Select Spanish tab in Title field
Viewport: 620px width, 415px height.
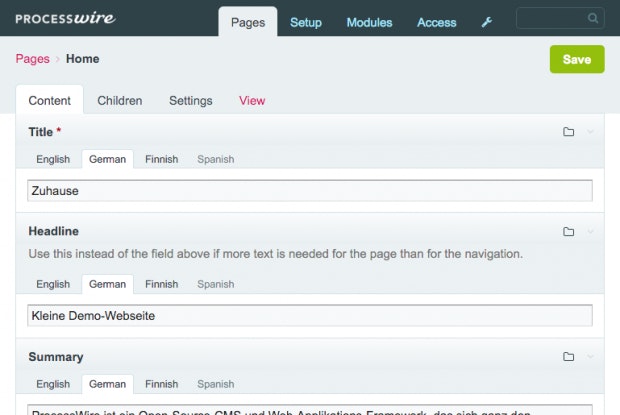click(215, 159)
